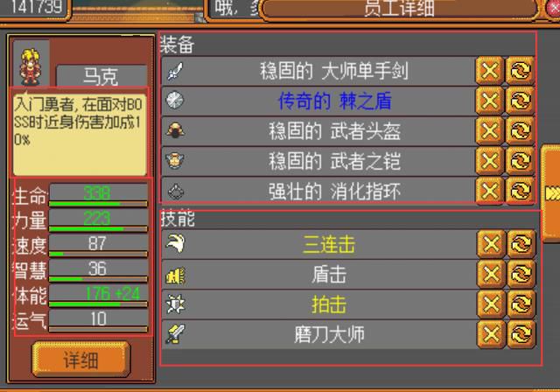Remove the 盾击 skill with its X button
The image size is (560, 392).
coord(491,274)
